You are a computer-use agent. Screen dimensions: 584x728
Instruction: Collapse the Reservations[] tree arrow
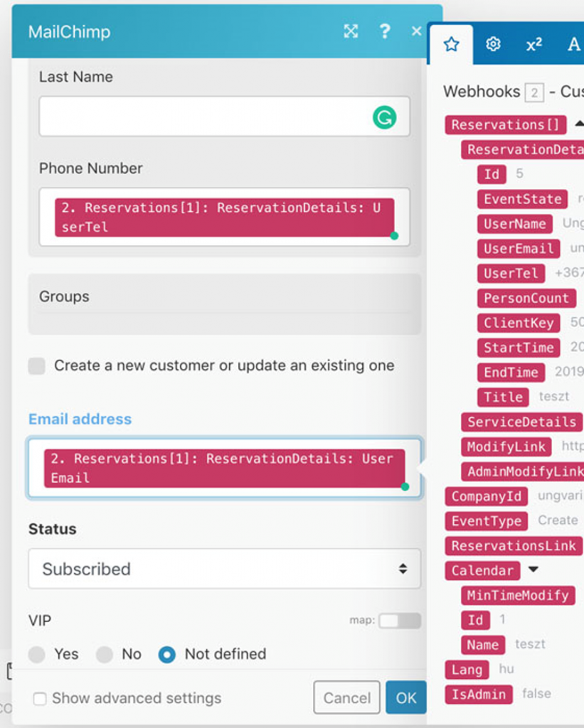[x=579, y=124]
